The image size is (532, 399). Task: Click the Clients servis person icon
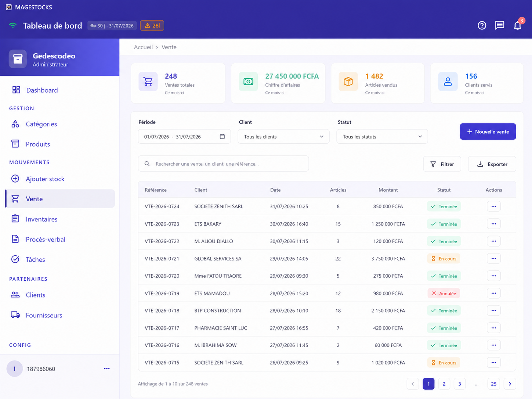448,81
